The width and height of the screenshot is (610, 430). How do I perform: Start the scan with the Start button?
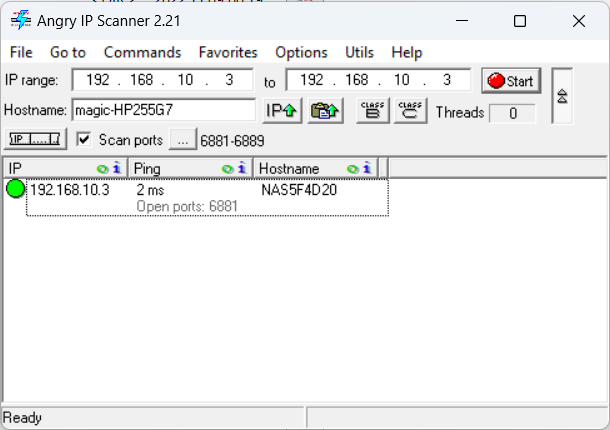(x=511, y=81)
